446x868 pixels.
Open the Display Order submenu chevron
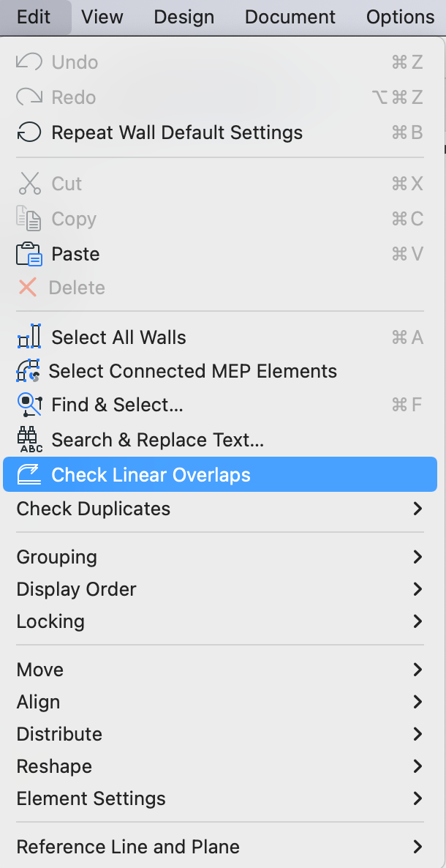coord(417,589)
